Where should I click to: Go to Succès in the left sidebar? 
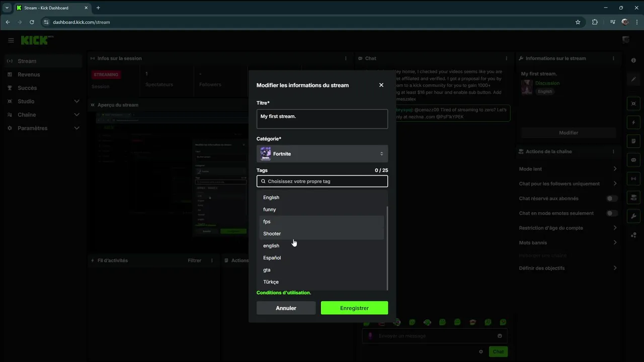[x=42, y=88]
